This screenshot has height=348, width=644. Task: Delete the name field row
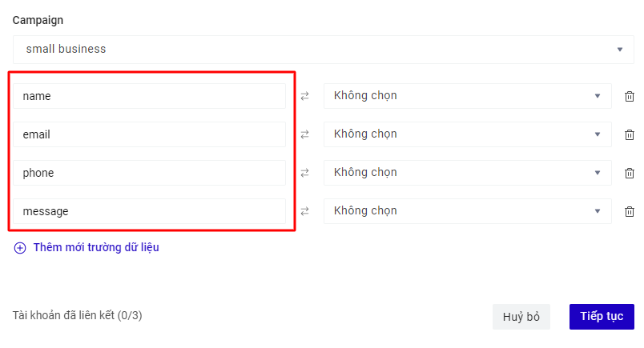pyautogui.click(x=630, y=96)
